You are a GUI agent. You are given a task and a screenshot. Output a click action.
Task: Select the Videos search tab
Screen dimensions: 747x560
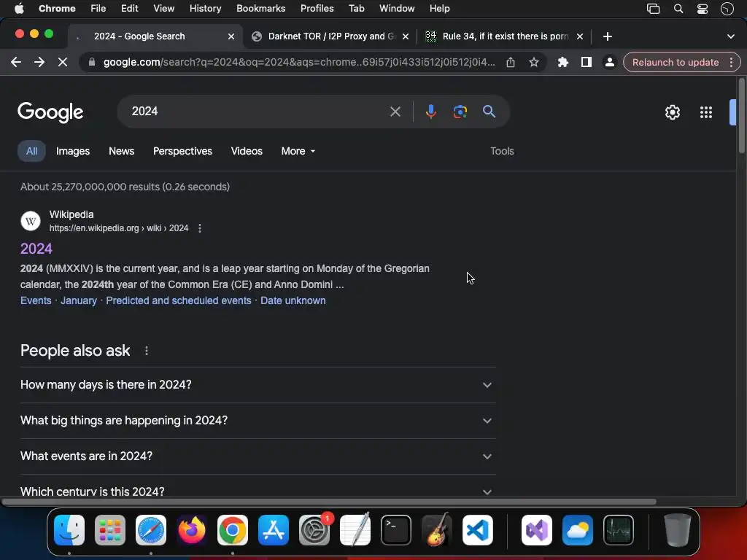(x=247, y=151)
